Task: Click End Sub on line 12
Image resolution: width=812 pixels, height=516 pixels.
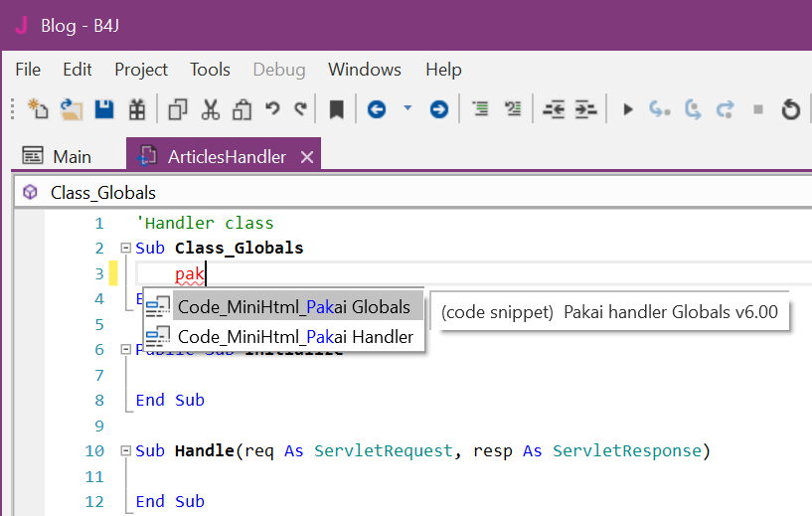Action: click(170, 501)
